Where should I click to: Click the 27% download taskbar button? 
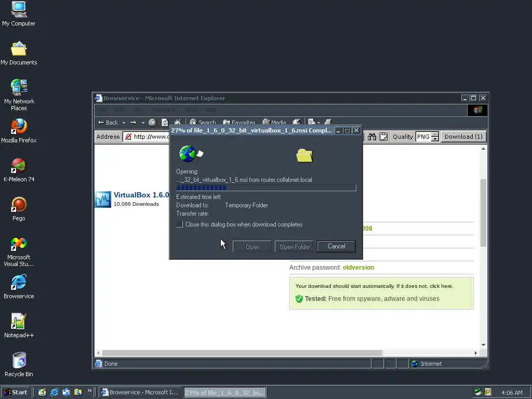click(x=225, y=393)
